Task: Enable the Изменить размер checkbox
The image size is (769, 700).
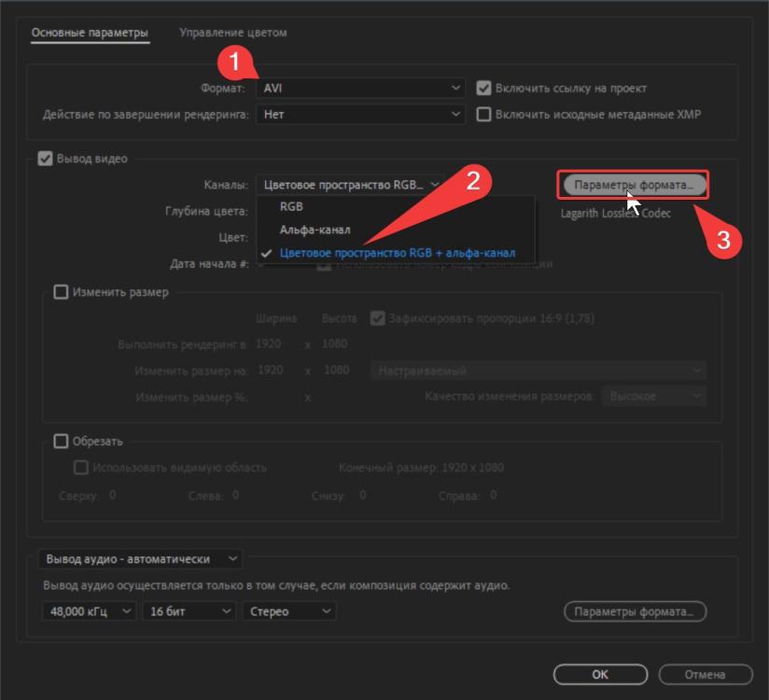Action: pos(62,292)
